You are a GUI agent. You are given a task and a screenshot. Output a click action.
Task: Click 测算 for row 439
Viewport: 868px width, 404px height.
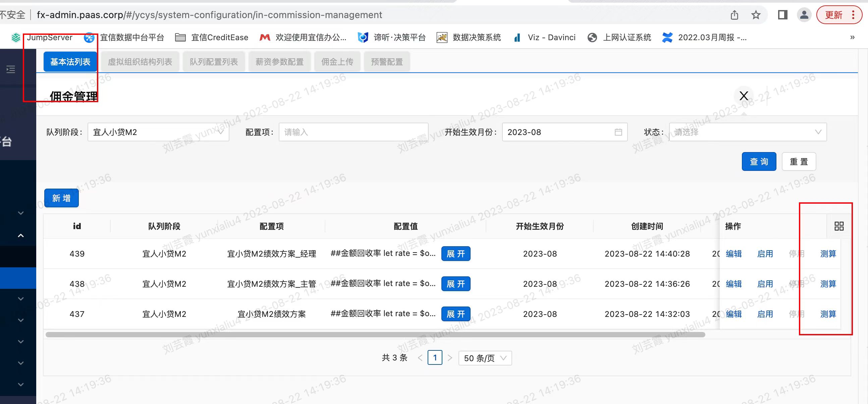[828, 254]
